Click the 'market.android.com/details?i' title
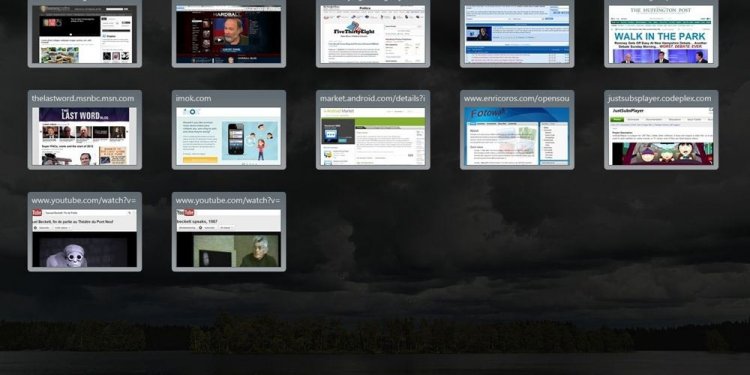Image resolution: width=750 pixels, height=375 pixels. [x=373, y=99]
